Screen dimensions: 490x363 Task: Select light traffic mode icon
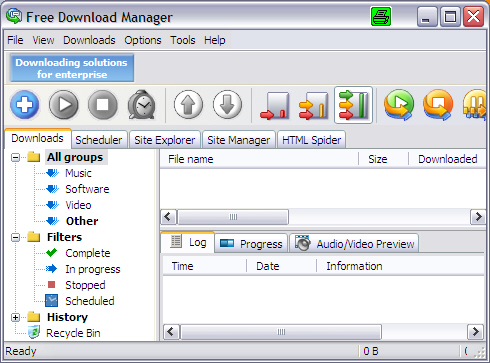275,105
